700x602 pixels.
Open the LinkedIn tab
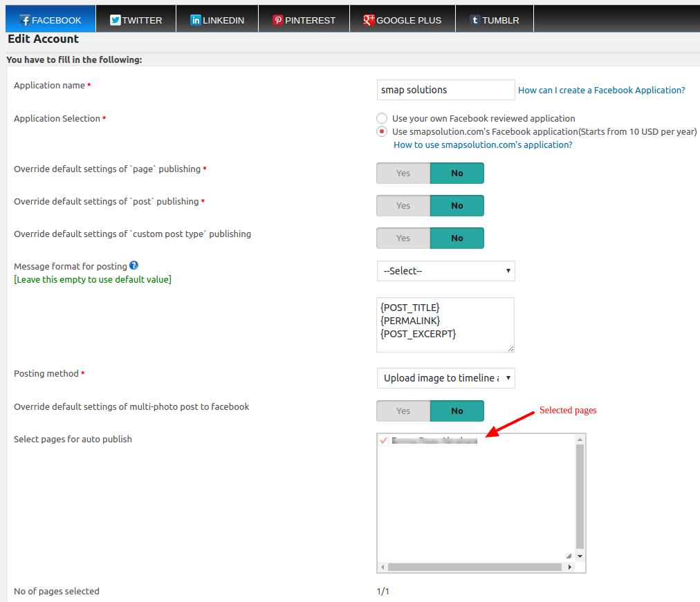pos(217,19)
